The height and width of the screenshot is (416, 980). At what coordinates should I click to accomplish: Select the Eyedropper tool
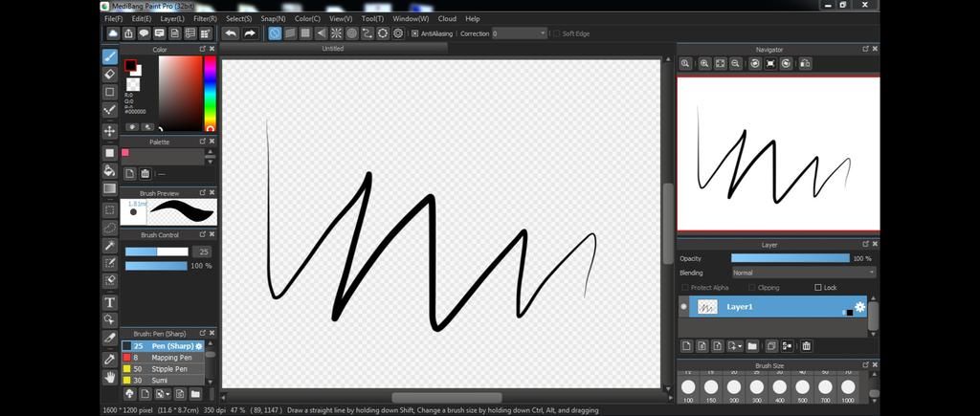click(x=110, y=360)
